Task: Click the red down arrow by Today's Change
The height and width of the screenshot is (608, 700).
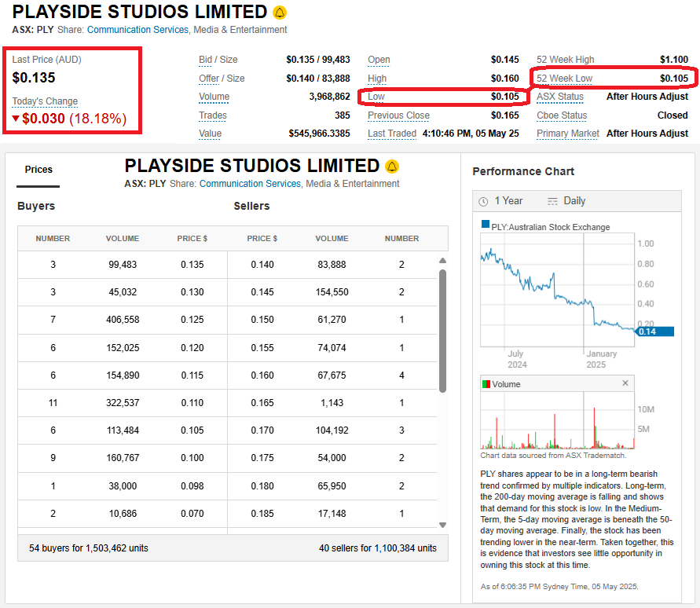Action: point(16,119)
